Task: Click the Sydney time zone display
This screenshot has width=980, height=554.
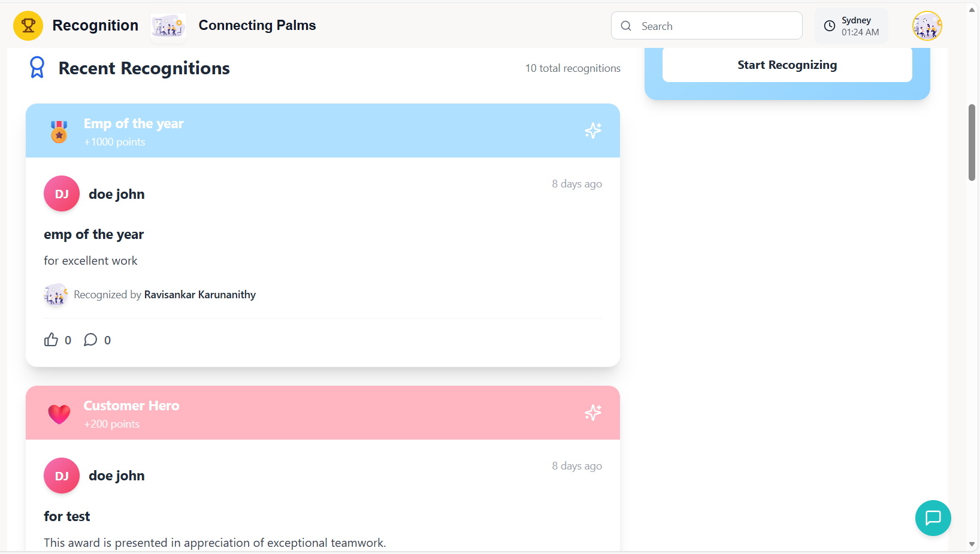Action: pyautogui.click(x=859, y=26)
